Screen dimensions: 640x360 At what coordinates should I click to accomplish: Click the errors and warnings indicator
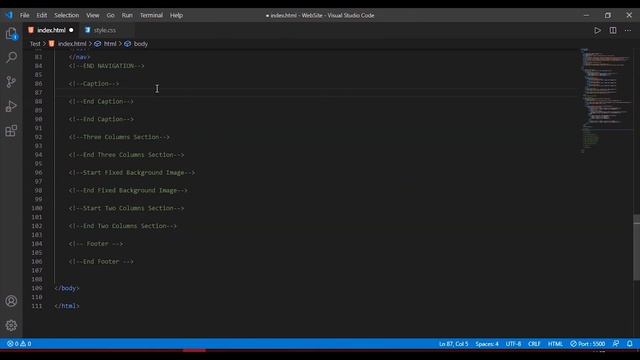point(19,344)
